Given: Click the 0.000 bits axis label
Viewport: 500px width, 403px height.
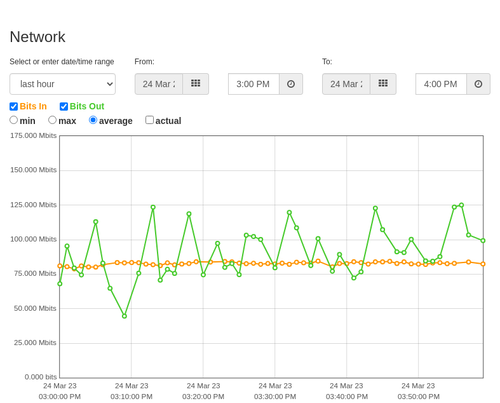Looking at the screenshot, I should [x=41, y=377].
